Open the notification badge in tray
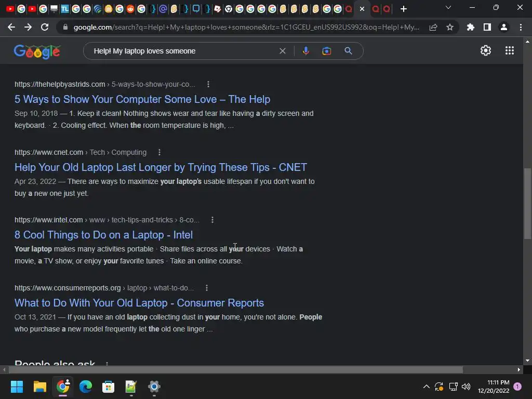Image resolution: width=532 pixels, height=399 pixels. coord(517,387)
